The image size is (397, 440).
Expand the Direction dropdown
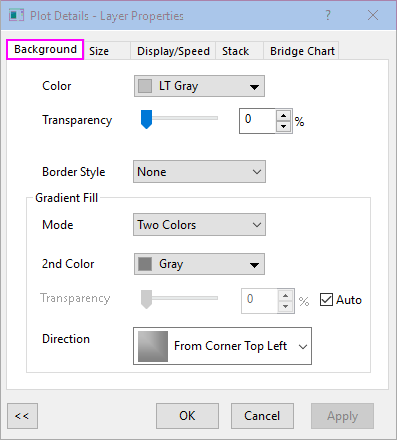click(222, 346)
